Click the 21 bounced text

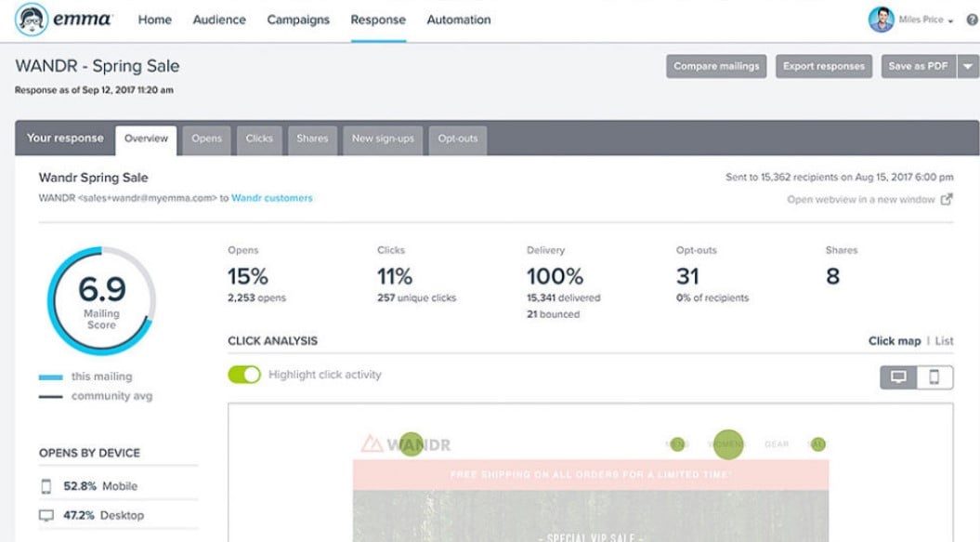(x=553, y=314)
